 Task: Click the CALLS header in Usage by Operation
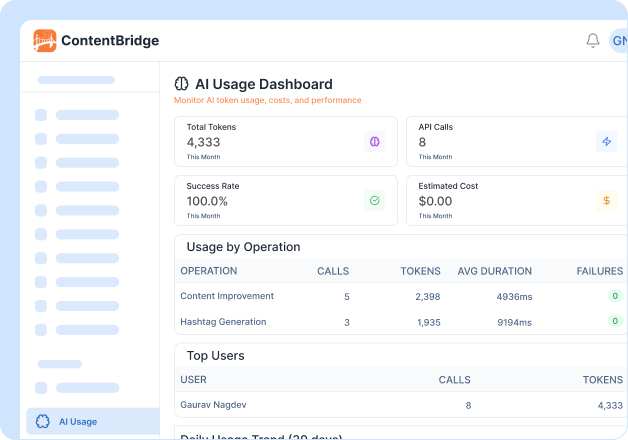pyautogui.click(x=333, y=271)
